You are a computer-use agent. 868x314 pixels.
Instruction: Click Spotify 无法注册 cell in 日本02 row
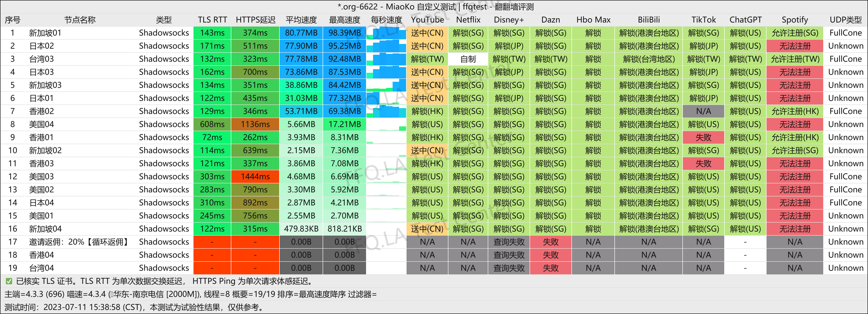click(x=795, y=46)
